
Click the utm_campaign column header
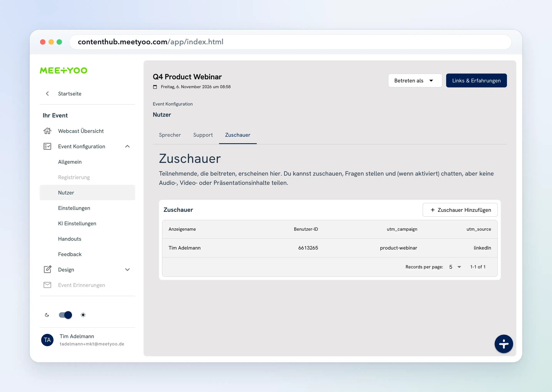coord(402,229)
